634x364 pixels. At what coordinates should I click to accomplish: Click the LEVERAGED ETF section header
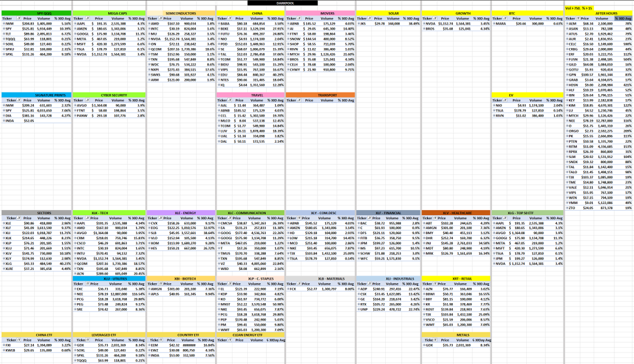tap(108, 334)
